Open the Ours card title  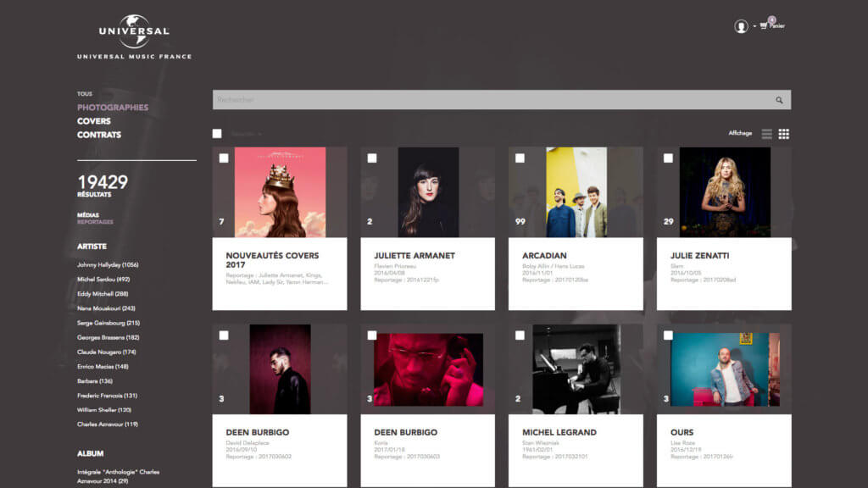coord(682,433)
